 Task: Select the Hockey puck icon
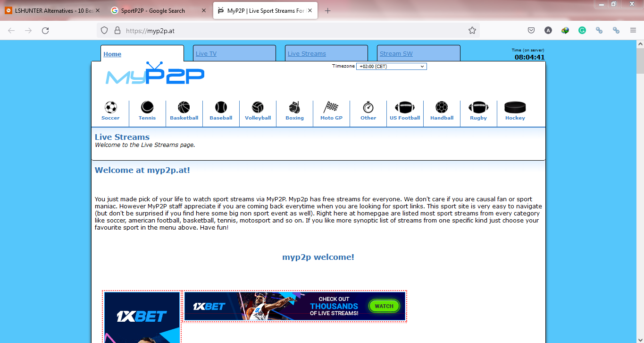515,107
